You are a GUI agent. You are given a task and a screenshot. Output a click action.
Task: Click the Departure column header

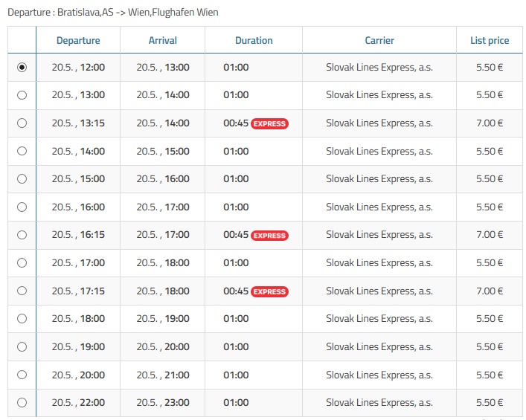(78, 40)
